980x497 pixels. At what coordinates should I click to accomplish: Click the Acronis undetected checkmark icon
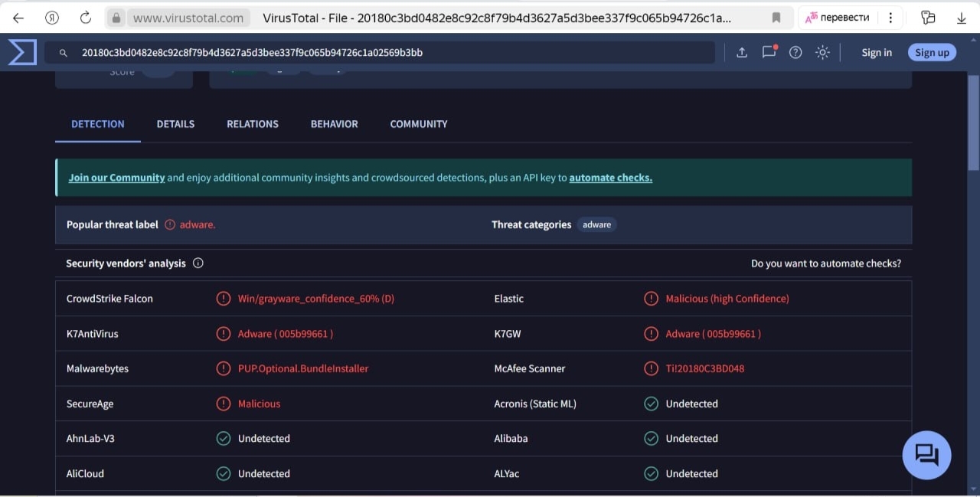point(651,404)
